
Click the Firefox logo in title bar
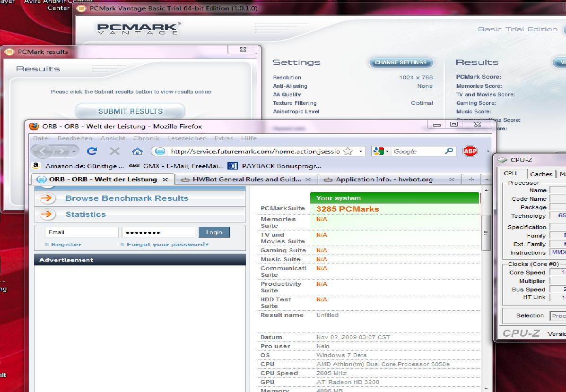(34, 126)
